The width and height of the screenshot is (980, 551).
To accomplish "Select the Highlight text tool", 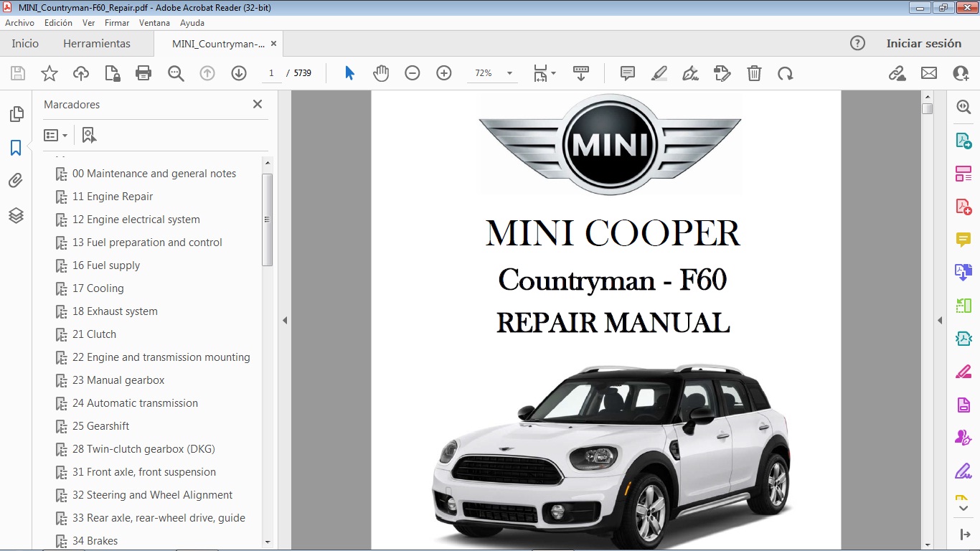I will (x=659, y=72).
